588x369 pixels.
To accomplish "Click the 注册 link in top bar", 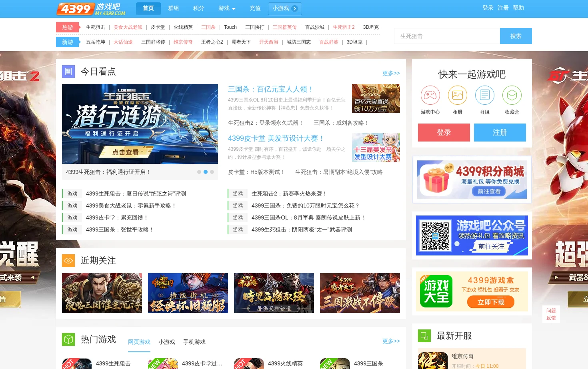I will tap(503, 8).
